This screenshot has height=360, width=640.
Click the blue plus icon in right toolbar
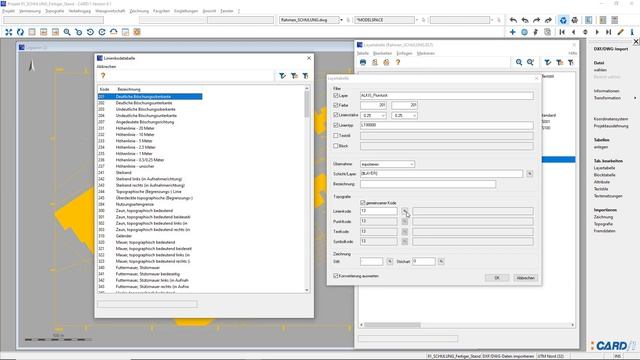(513, 32)
